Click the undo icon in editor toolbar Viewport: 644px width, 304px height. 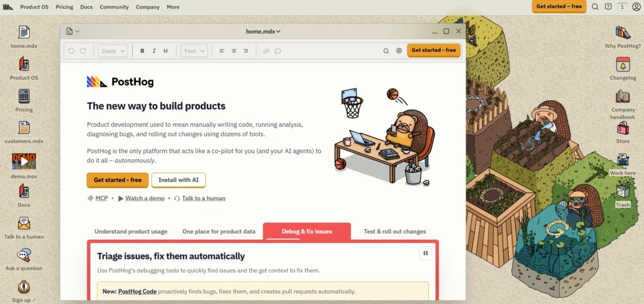(71, 50)
